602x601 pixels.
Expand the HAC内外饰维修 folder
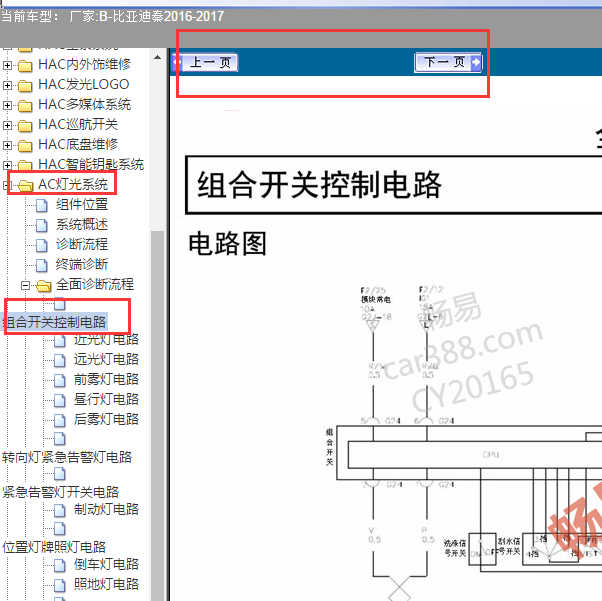pyautogui.click(x=7, y=65)
